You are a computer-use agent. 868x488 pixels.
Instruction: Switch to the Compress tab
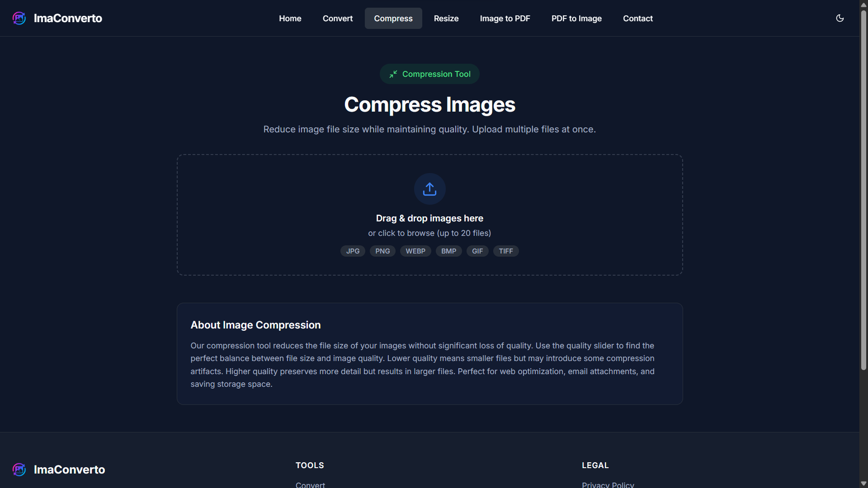click(x=393, y=18)
